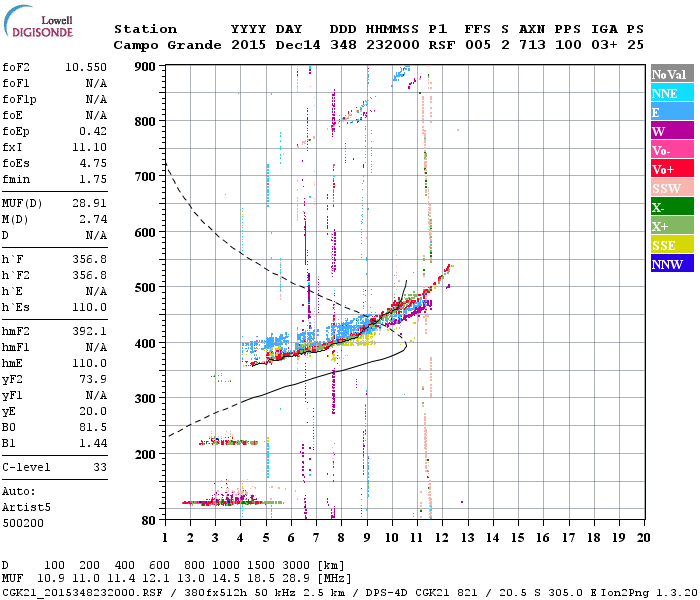Click the IGA value 03+
700x600 pixels.
[x=604, y=45]
